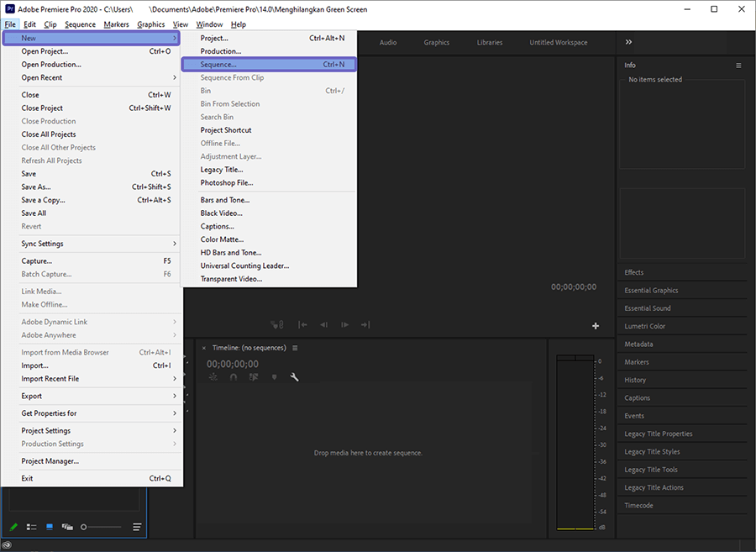This screenshot has width=756, height=552.
Task: Switch Project panel to Icon View
Action: [x=50, y=527]
